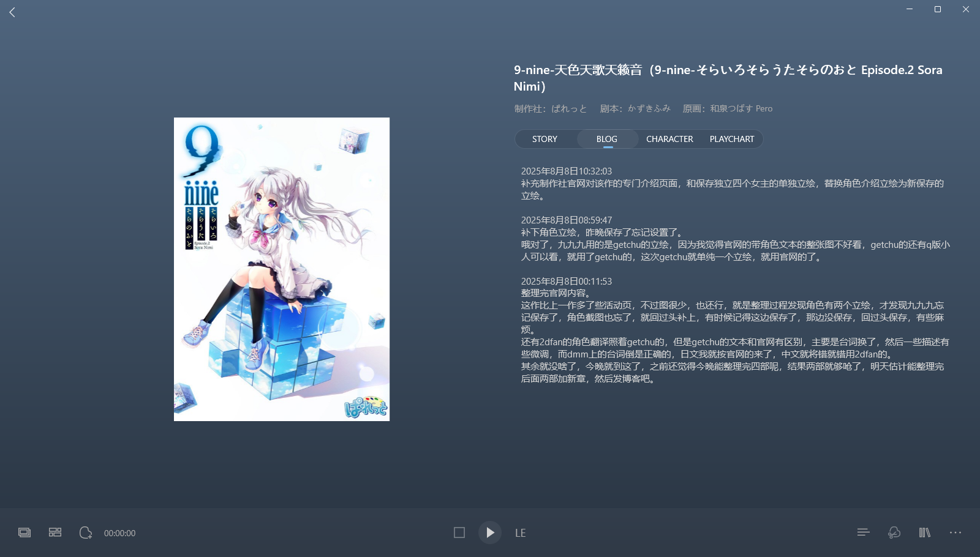Click the 制作社: ぱれっと credit

point(551,108)
